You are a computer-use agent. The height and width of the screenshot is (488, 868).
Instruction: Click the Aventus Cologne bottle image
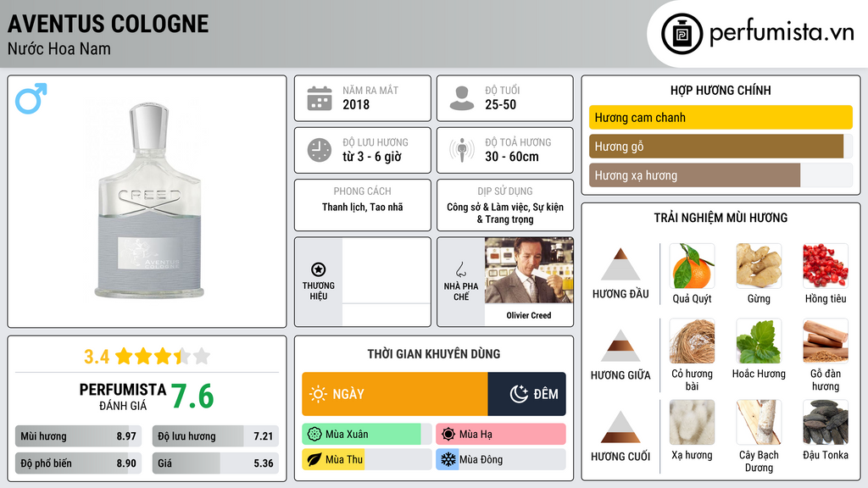click(149, 200)
